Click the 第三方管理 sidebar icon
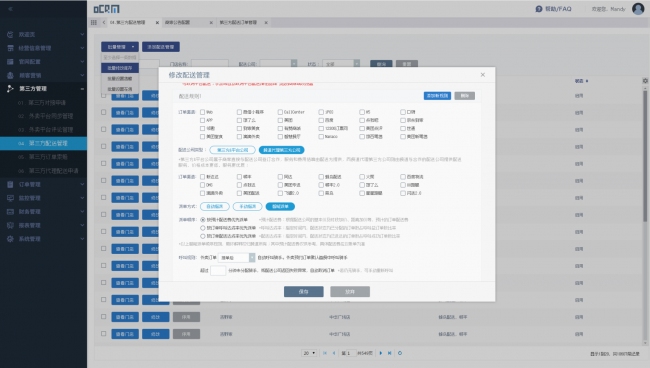 click(10, 88)
